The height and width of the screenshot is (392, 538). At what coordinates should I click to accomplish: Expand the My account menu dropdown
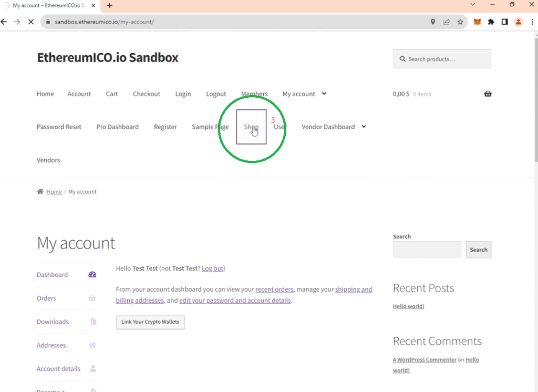pyautogui.click(x=324, y=94)
